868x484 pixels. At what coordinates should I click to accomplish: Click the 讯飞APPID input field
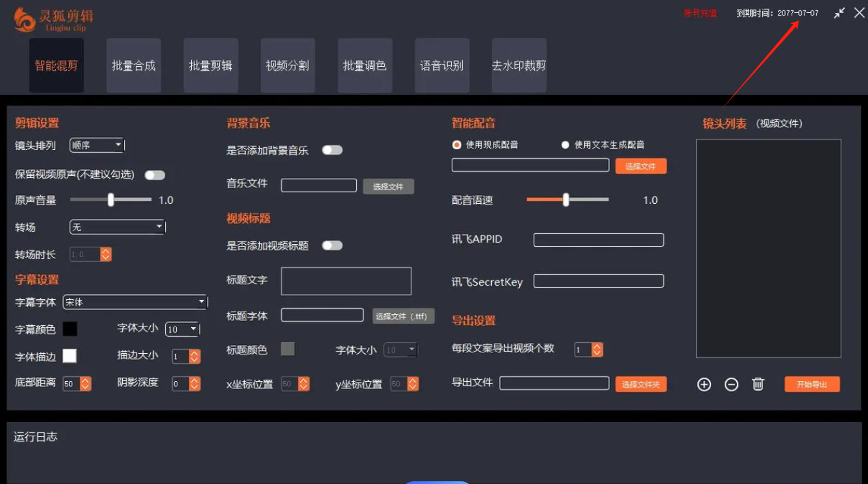(x=598, y=239)
